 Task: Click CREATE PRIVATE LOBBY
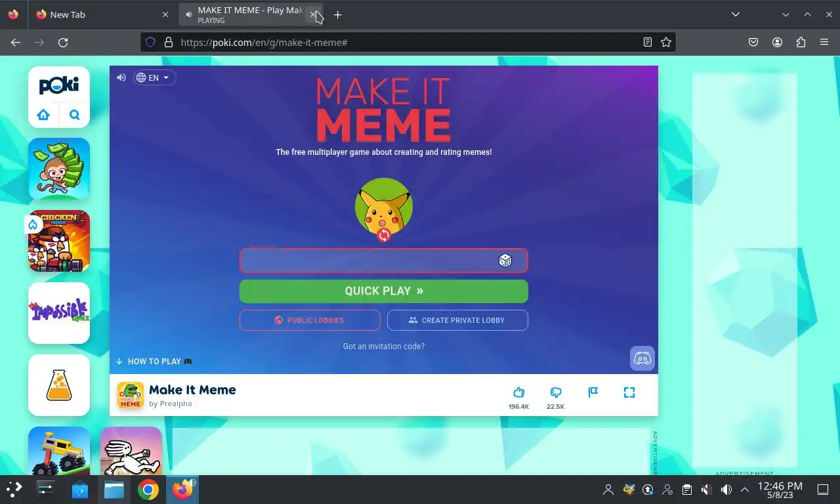[x=457, y=320]
